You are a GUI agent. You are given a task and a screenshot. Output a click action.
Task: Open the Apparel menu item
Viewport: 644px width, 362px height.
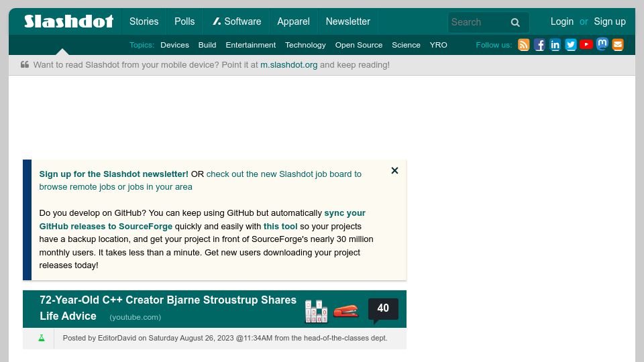click(x=293, y=21)
